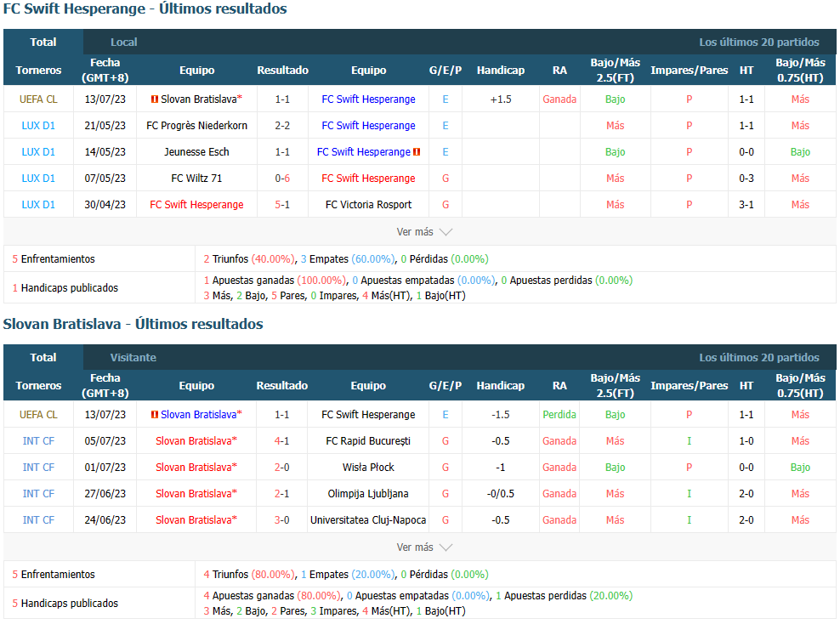This screenshot has width=840, height=624.
Task: Open Wisła Płock team page
Action: [368, 467]
